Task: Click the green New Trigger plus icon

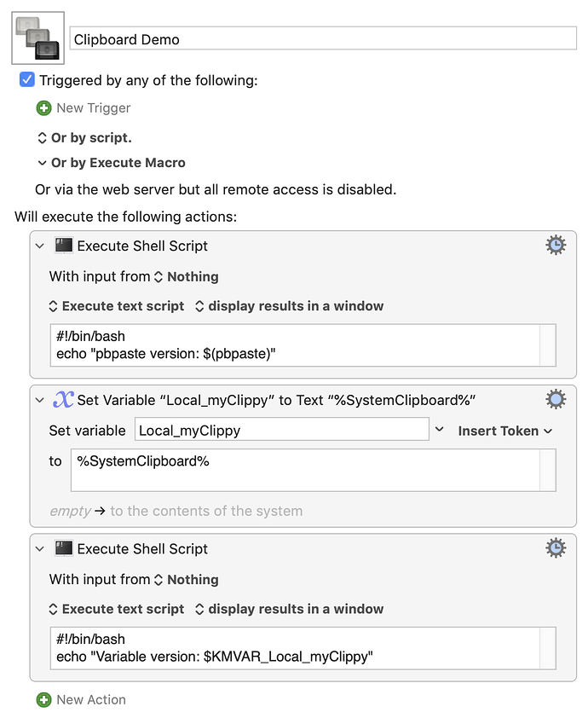Action: click(44, 108)
